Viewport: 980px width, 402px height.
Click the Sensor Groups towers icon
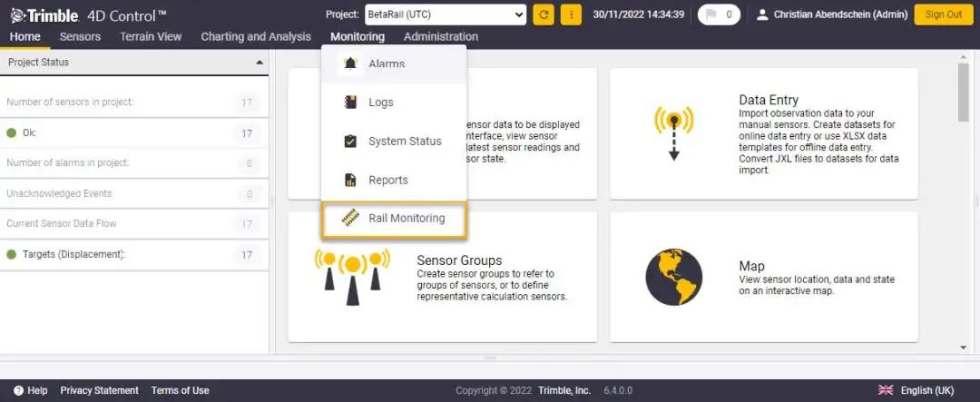pos(352,276)
